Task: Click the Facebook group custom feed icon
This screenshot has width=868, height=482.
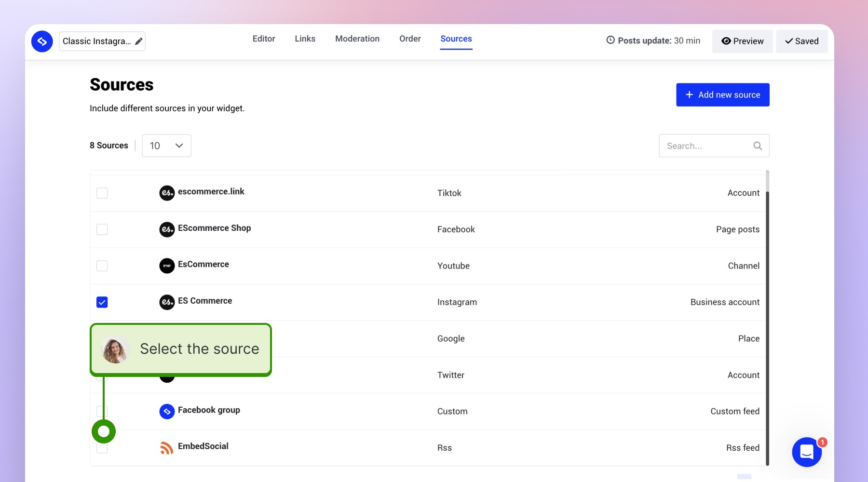Action: point(166,411)
